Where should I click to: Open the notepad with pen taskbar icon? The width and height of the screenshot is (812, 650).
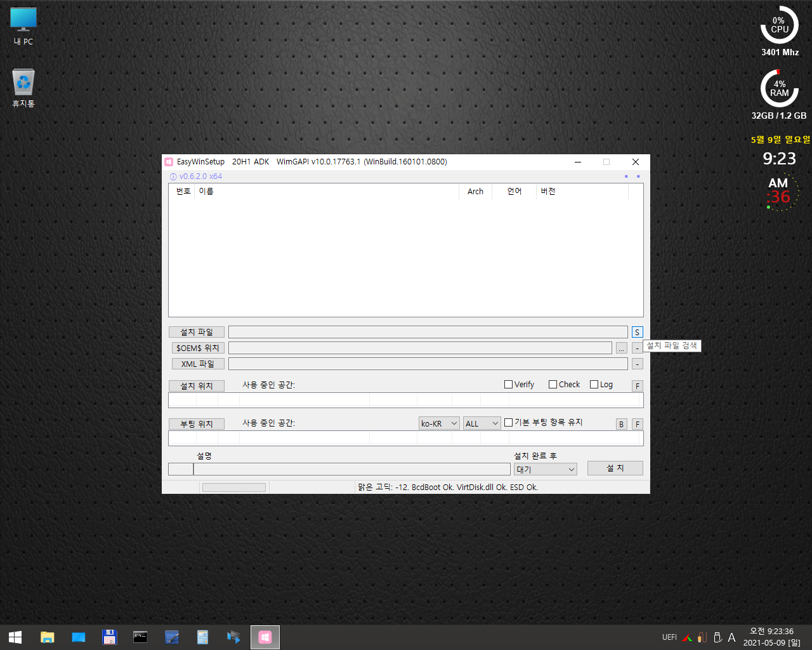click(171, 637)
